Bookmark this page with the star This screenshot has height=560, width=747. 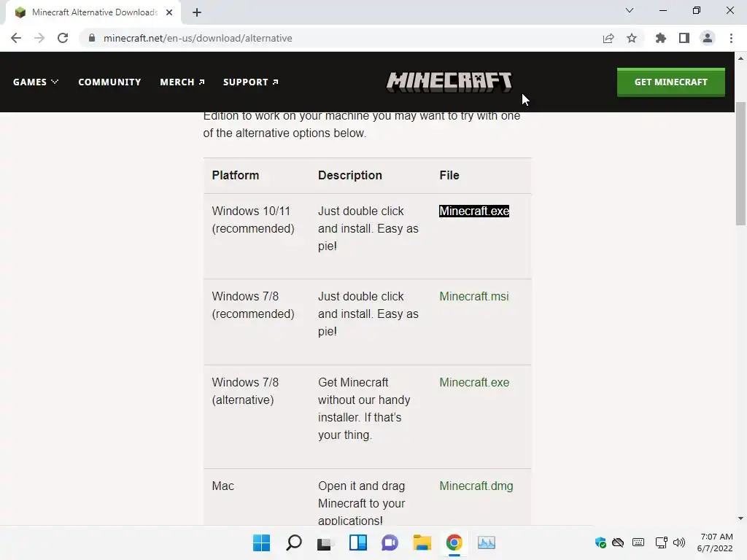[x=632, y=38]
